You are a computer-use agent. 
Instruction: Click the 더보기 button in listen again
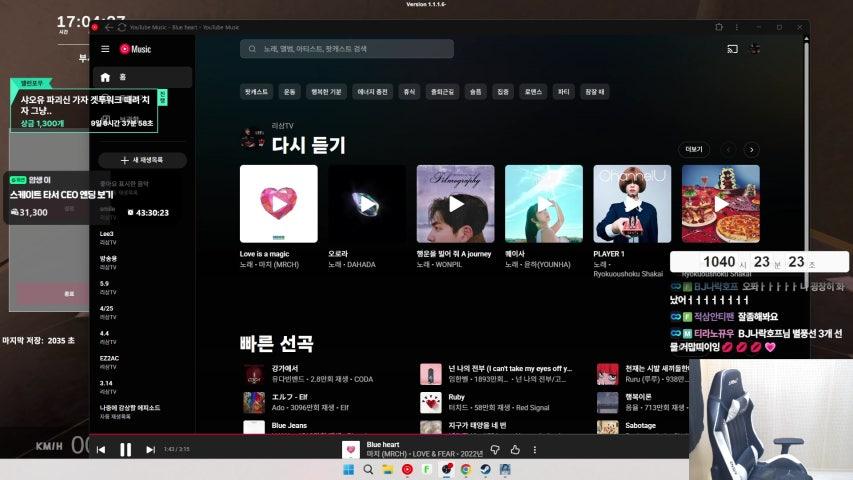[x=694, y=149]
